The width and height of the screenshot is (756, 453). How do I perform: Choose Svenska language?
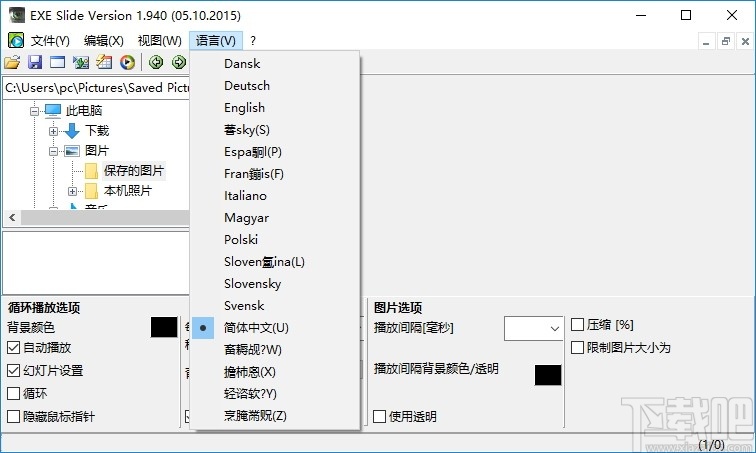(275, 306)
